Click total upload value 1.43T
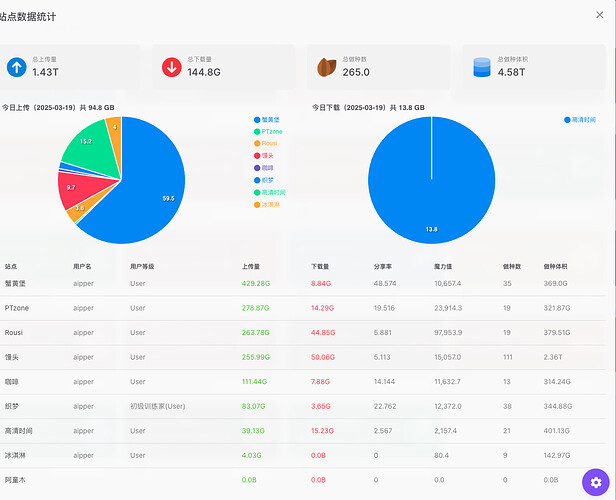Viewport: 616px width, 500px height. tap(46, 72)
